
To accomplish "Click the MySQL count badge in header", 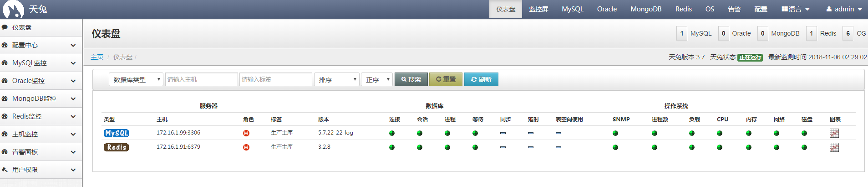I will pos(681,33).
